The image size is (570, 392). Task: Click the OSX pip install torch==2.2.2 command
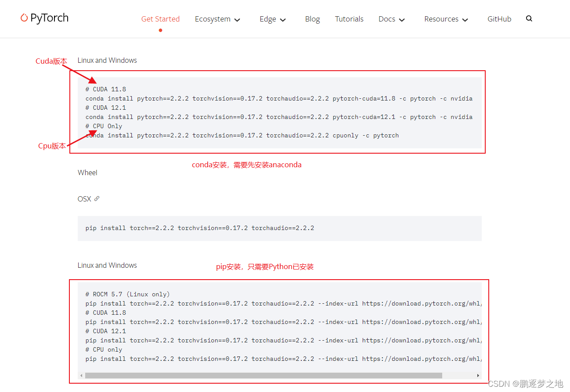tap(200, 228)
